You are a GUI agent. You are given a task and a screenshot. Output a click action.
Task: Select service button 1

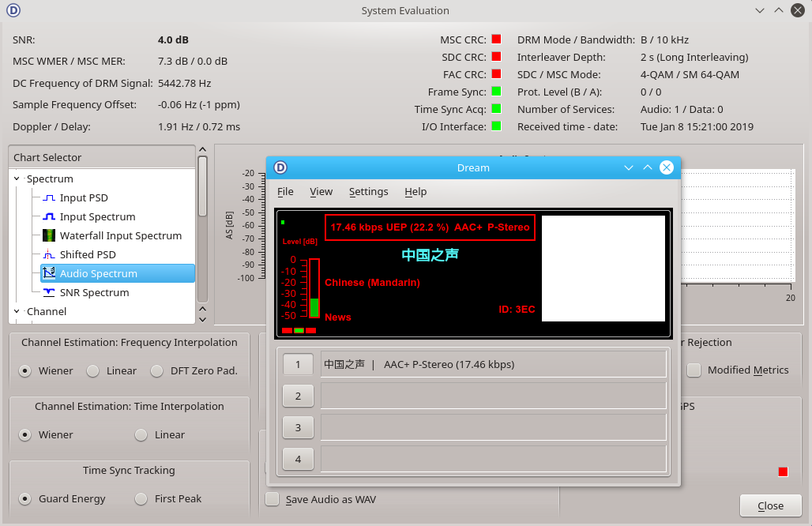pyautogui.click(x=299, y=364)
